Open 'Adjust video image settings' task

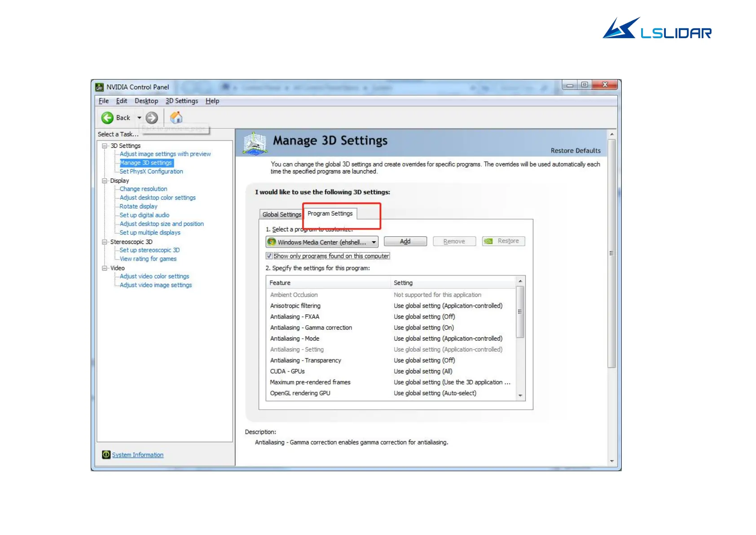click(x=156, y=285)
